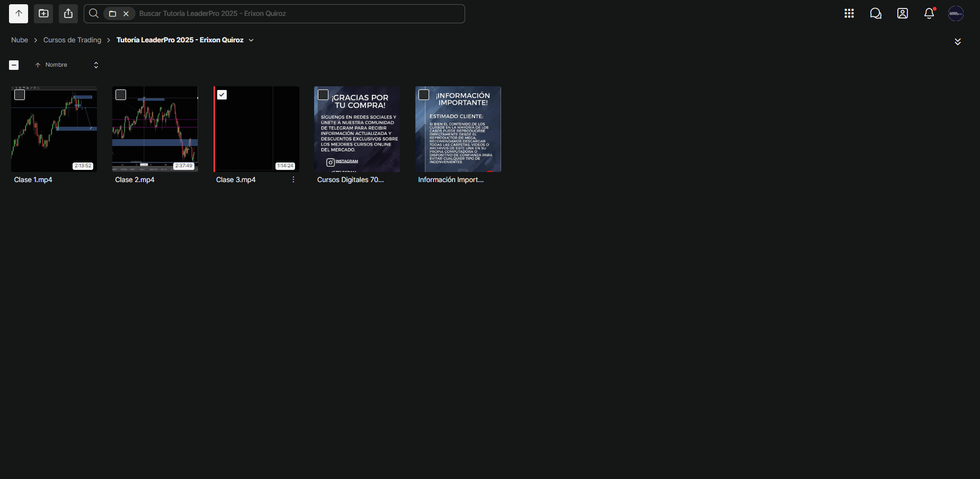Click the Clase 2.mp4 file name
This screenshot has width=980, height=479.
pos(135,180)
